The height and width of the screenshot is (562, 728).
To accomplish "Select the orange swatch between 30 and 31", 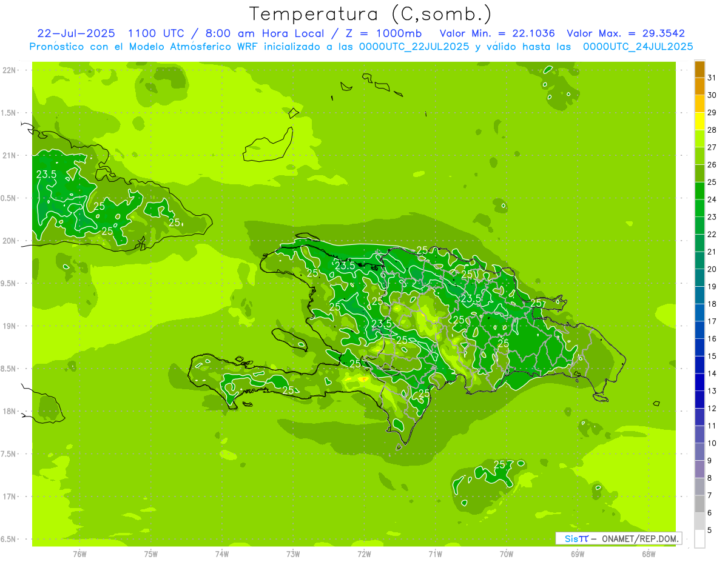I will 699,87.
